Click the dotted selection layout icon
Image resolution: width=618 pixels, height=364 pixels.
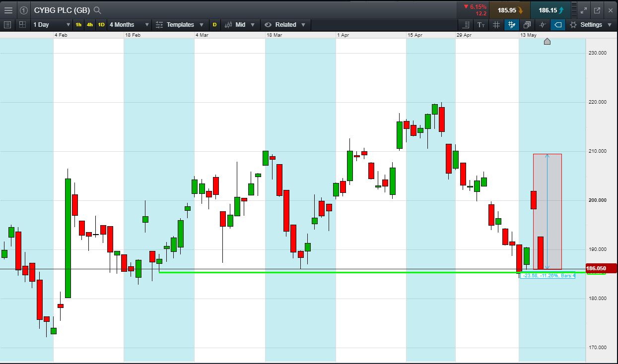[x=22, y=24]
